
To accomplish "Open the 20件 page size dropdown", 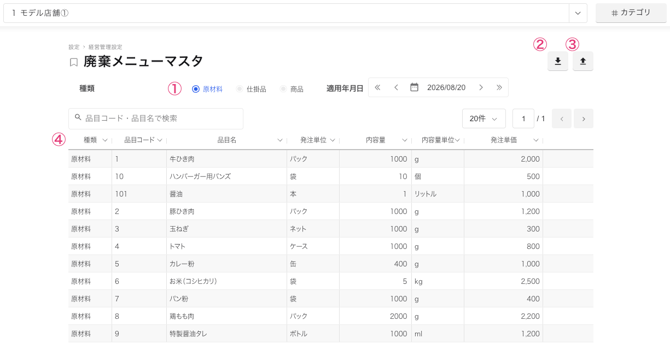I will pyautogui.click(x=484, y=118).
